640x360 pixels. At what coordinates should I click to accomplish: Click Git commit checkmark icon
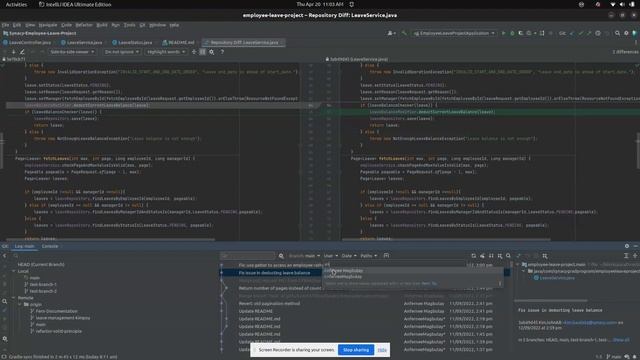tap(580, 33)
